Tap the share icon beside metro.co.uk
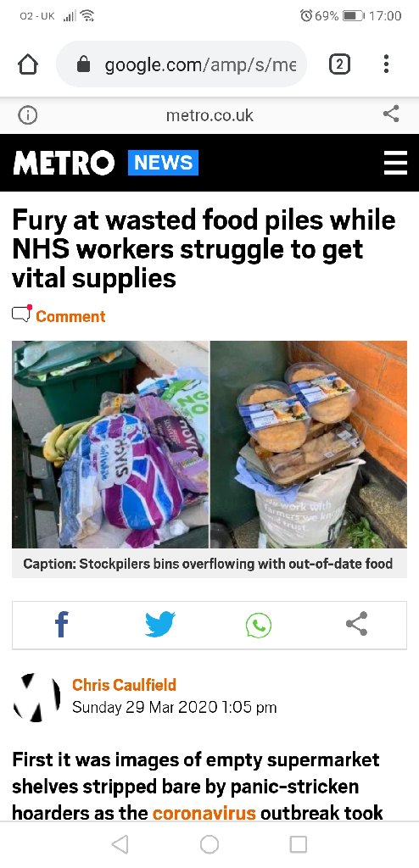 tap(391, 114)
